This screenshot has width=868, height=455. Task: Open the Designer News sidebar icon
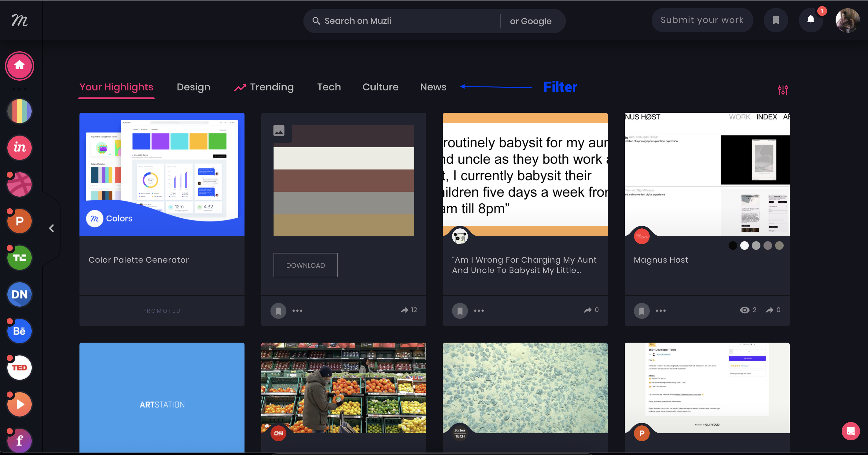tap(20, 295)
